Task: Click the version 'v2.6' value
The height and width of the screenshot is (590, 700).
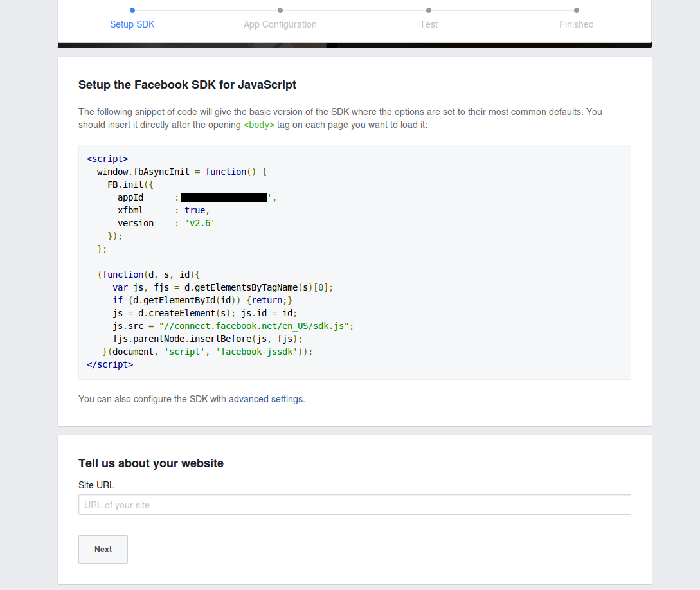Action: [199, 223]
